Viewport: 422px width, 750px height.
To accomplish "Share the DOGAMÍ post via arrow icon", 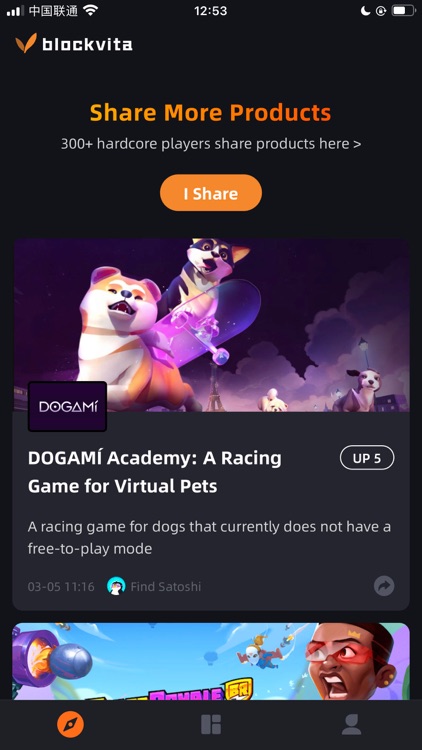I will pos(384,586).
